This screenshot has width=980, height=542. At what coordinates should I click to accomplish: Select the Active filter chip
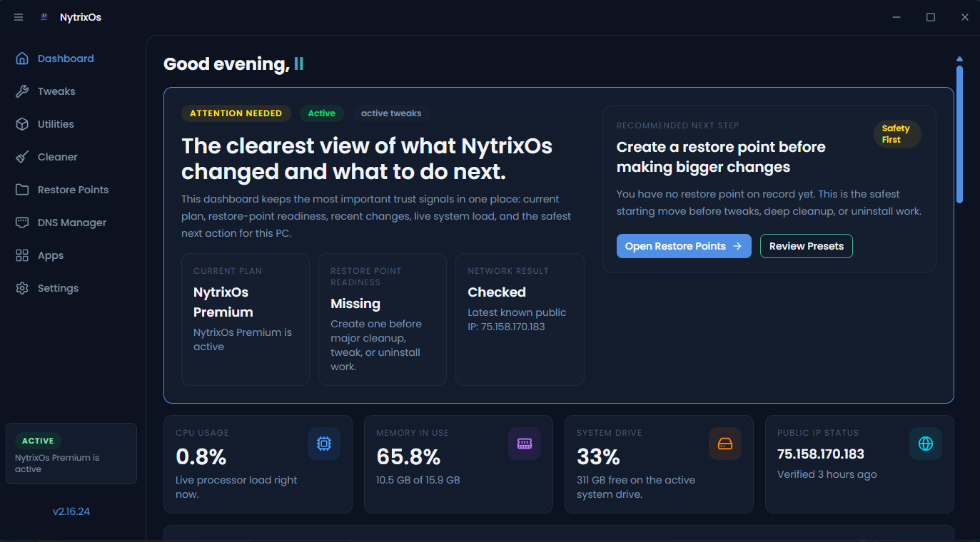tap(321, 113)
